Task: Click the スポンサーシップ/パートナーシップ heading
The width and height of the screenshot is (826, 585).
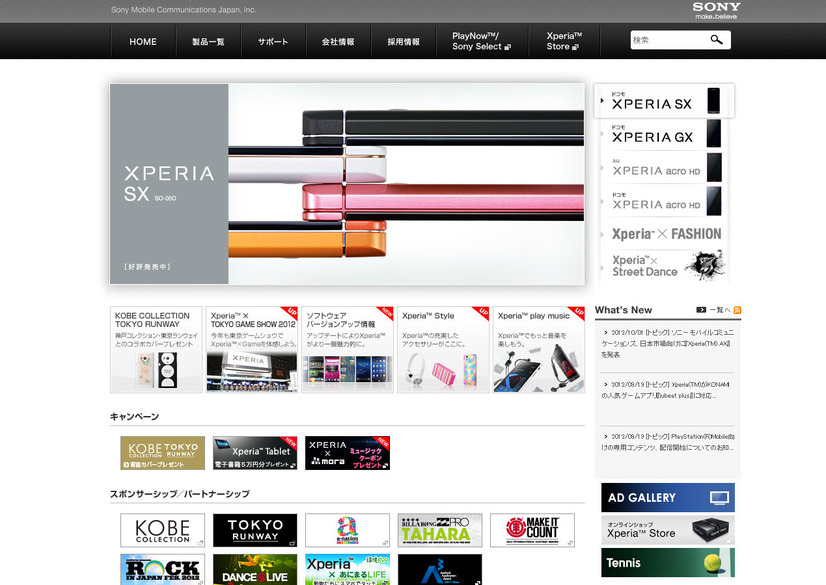Action: tap(180, 494)
